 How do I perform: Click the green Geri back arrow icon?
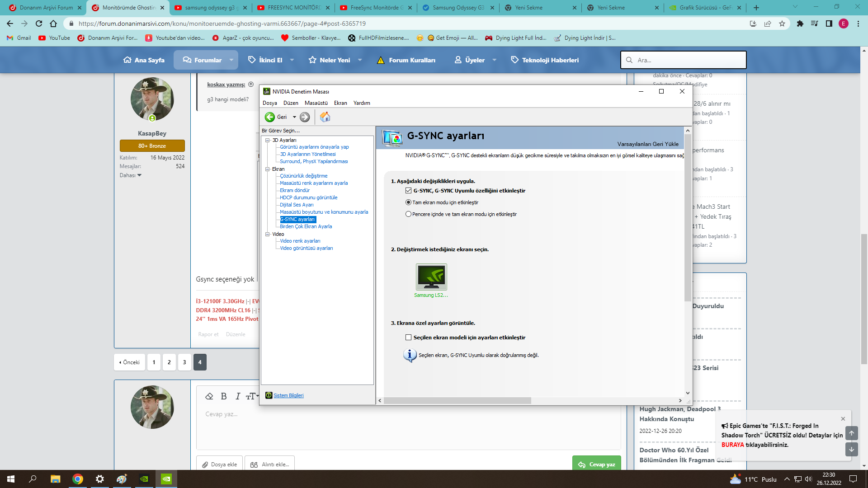[270, 117]
